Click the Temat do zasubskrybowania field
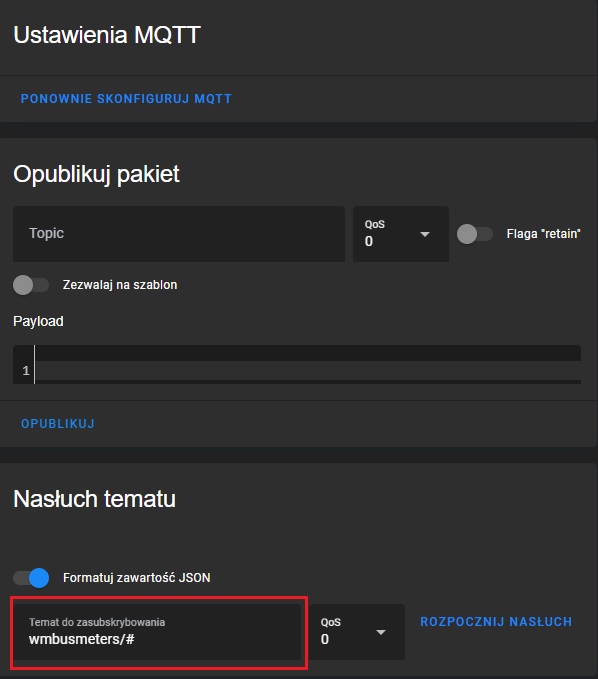 (x=157, y=632)
